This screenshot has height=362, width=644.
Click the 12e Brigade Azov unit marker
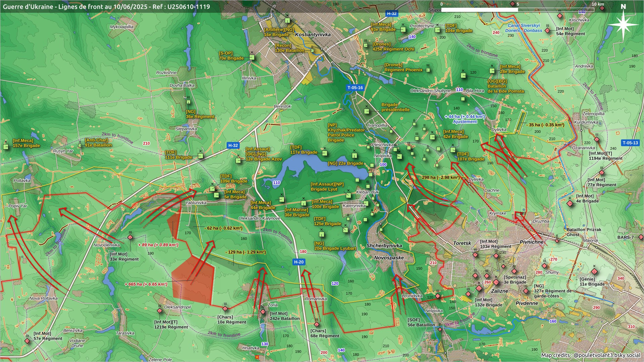(238, 160)
